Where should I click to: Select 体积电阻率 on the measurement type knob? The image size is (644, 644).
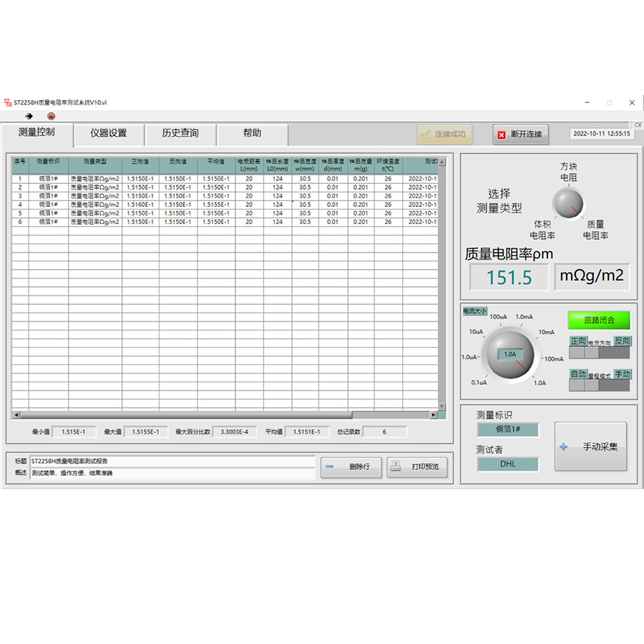pyautogui.click(x=542, y=230)
